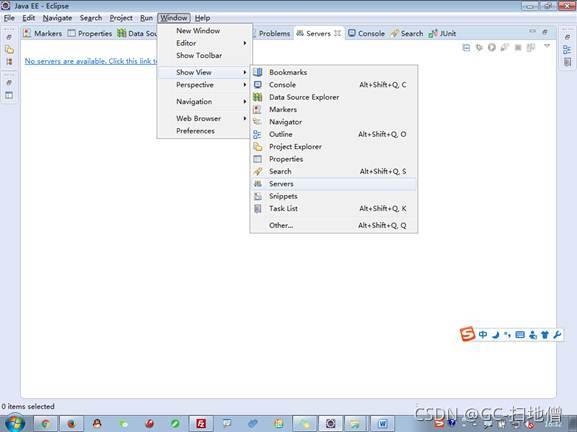
Task: Choose Outline in Show View submenu
Action: (333, 134)
